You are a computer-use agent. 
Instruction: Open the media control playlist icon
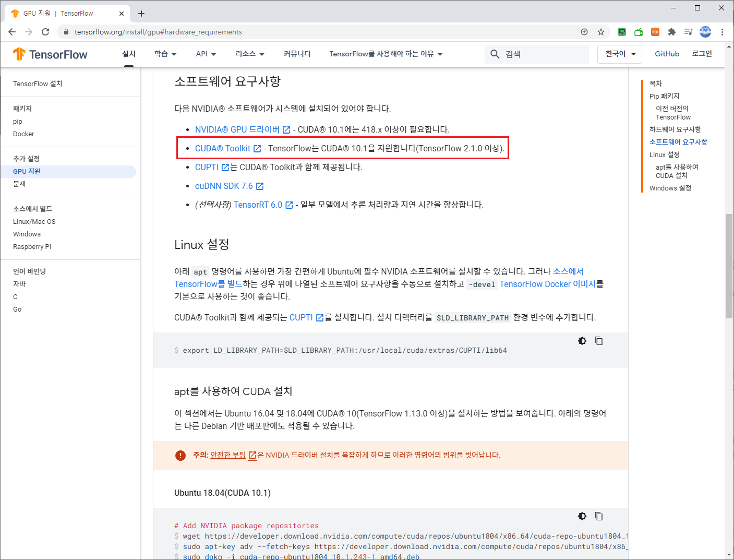click(689, 32)
